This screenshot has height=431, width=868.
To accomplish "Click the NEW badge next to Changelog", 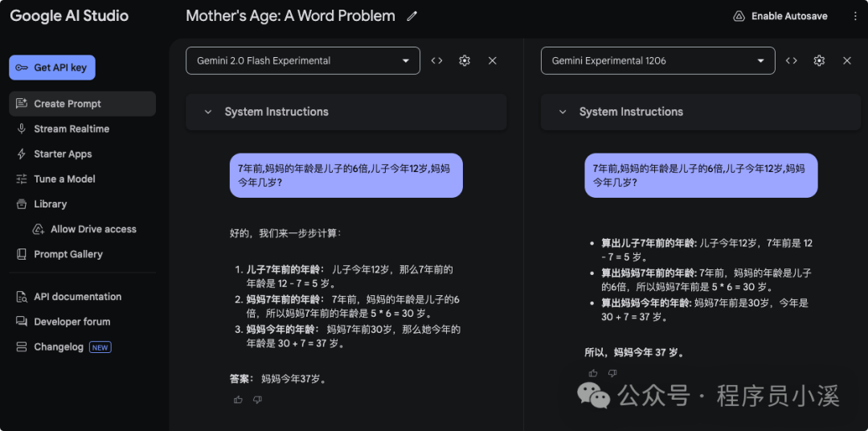I will pyautogui.click(x=100, y=347).
